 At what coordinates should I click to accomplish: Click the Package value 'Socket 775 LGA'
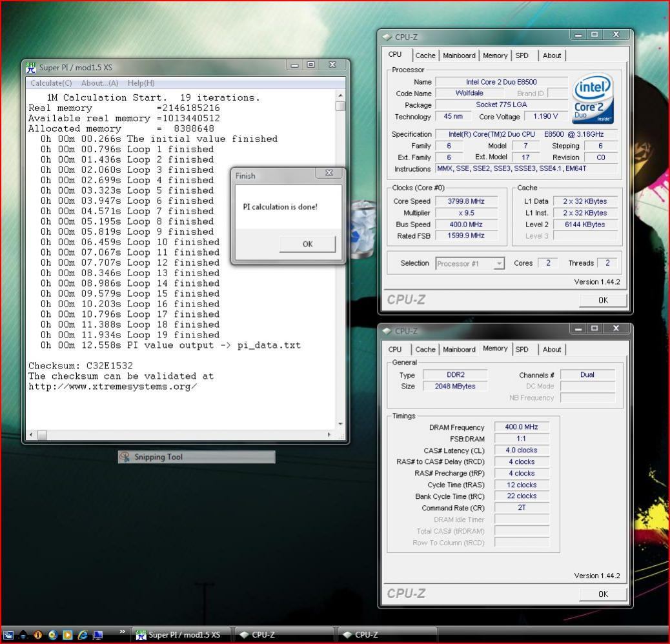click(502, 105)
